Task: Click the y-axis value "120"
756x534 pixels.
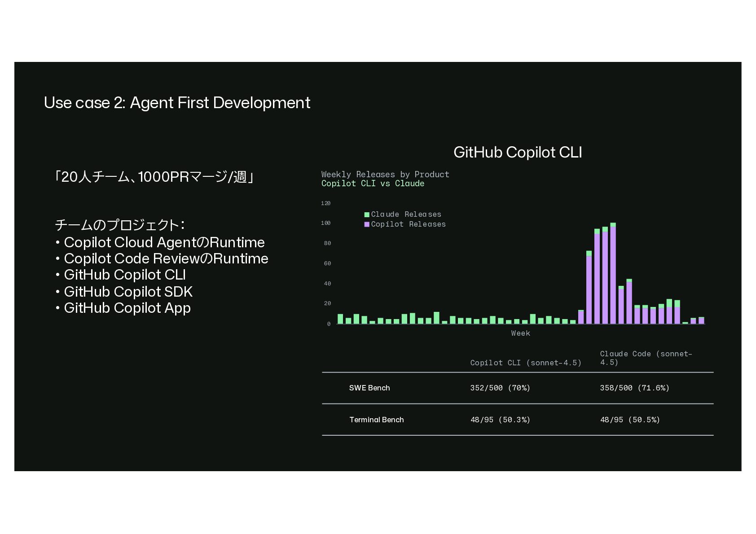Action: coord(326,203)
